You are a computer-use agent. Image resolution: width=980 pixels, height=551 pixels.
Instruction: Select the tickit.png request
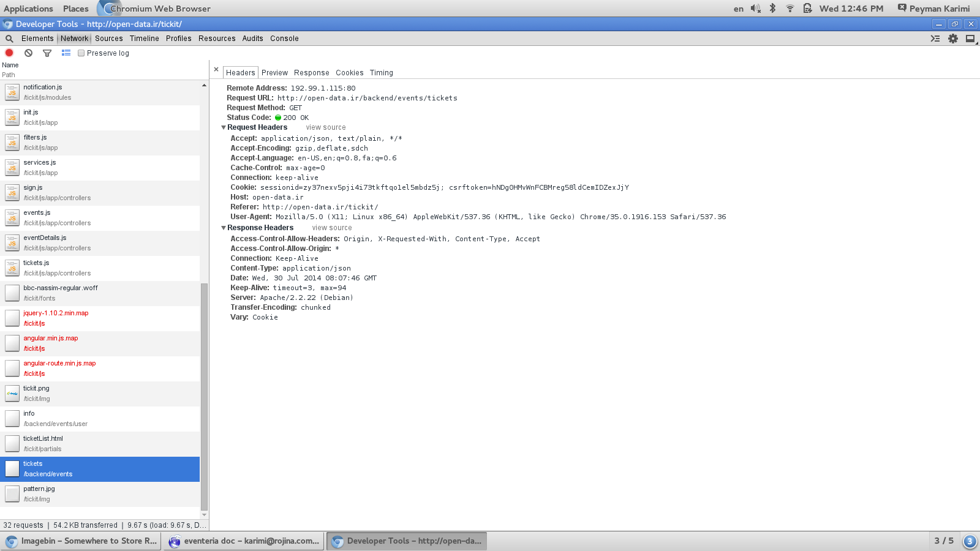[x=100, y=394]
